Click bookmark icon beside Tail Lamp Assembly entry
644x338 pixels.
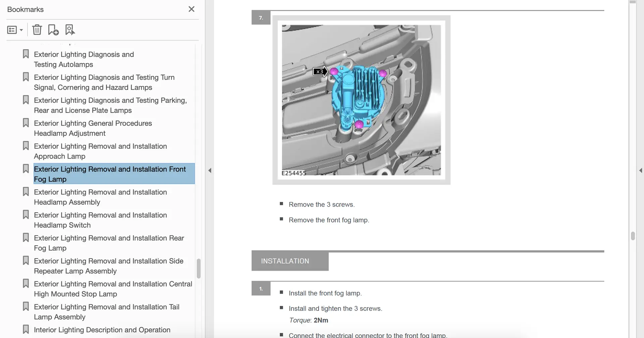26,307
